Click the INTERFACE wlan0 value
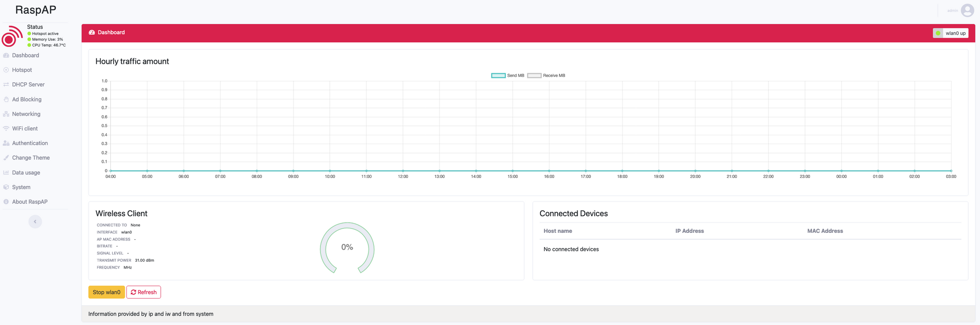 click(x=126, y=232)
